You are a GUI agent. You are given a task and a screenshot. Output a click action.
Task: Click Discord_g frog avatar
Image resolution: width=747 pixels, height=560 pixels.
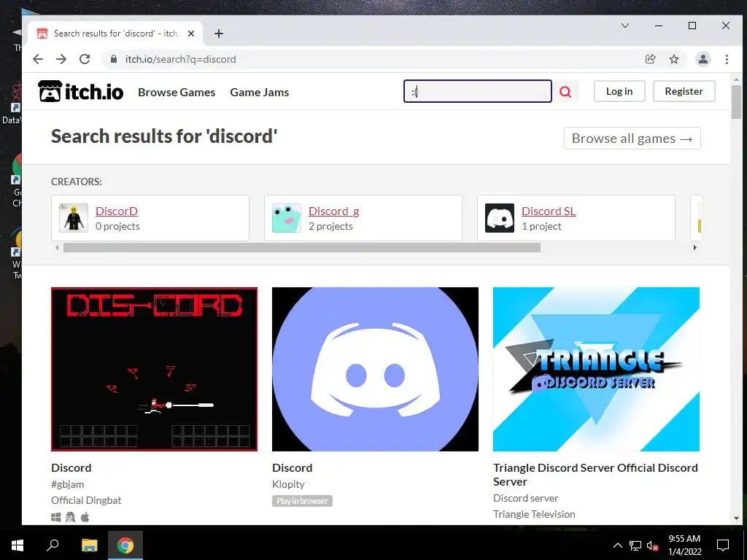point(286,218)
